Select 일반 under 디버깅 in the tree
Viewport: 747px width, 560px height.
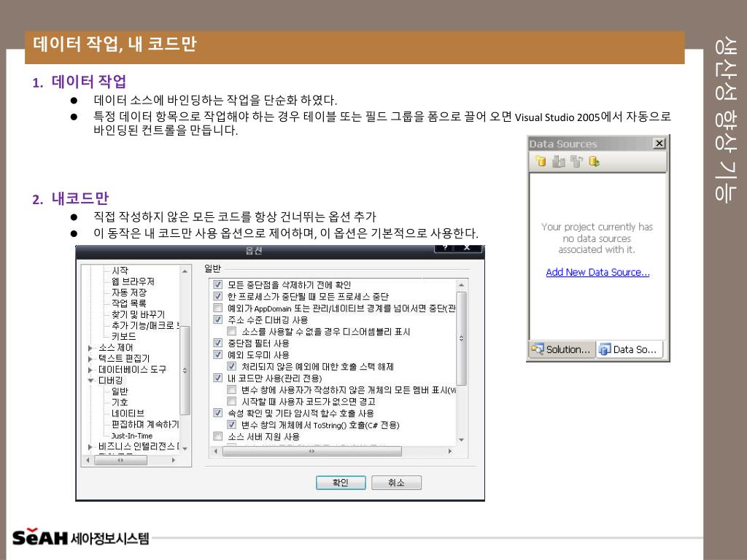[x=120, y=392]
